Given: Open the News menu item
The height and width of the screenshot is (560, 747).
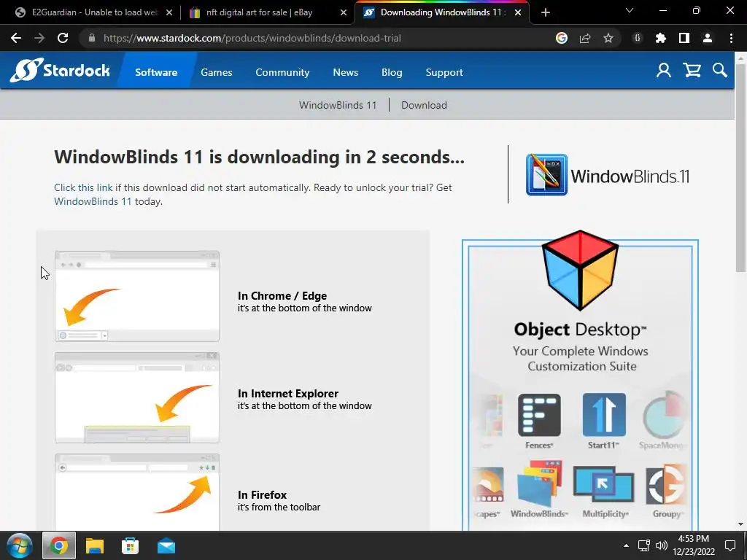Looking at the screenshot, I should (345, 72).
